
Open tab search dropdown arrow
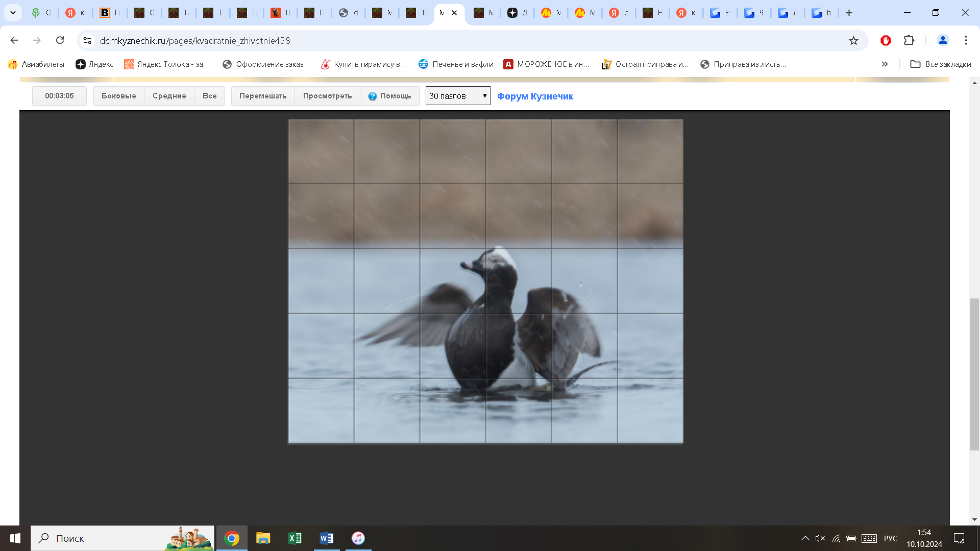pyautogui.click(x=13, y=13)
